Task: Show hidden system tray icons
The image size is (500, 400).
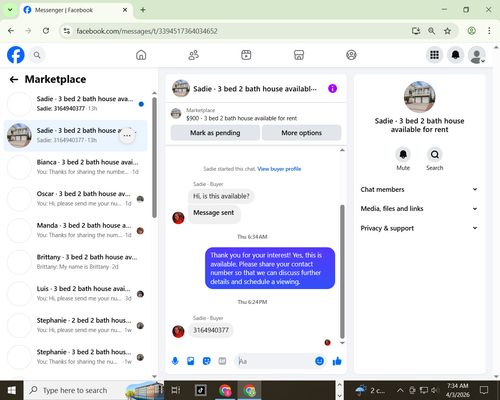Action: pyautogui.click(x=400, y=390)
